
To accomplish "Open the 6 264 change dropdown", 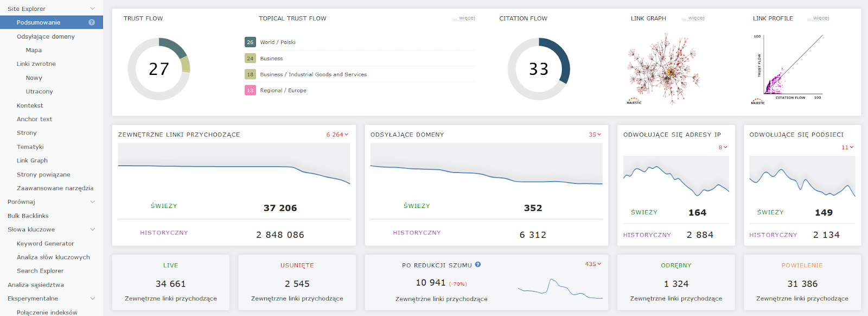I will point(337,135).
